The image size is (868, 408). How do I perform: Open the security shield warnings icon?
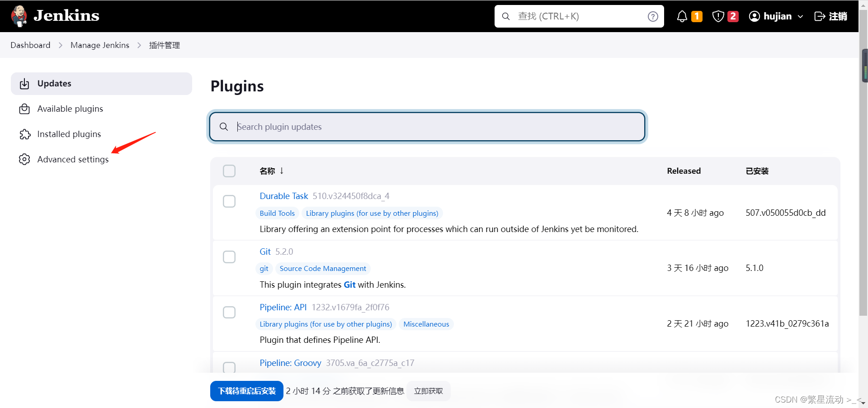pos(718,16)
